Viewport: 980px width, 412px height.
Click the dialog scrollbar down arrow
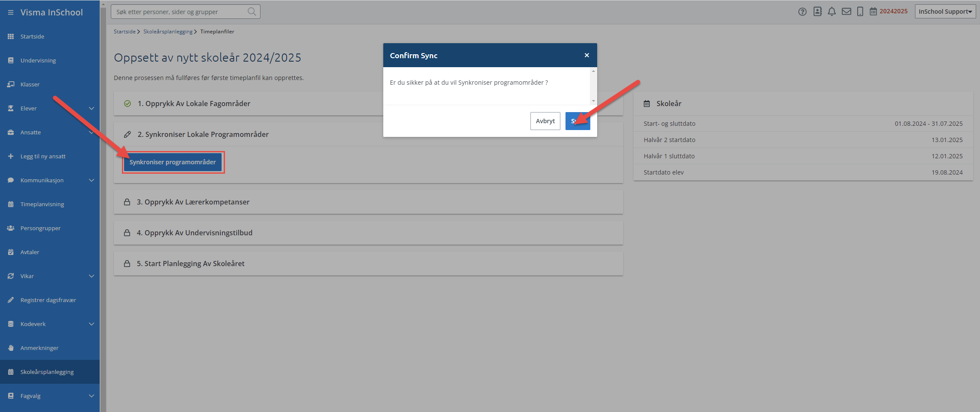(593, 101)
